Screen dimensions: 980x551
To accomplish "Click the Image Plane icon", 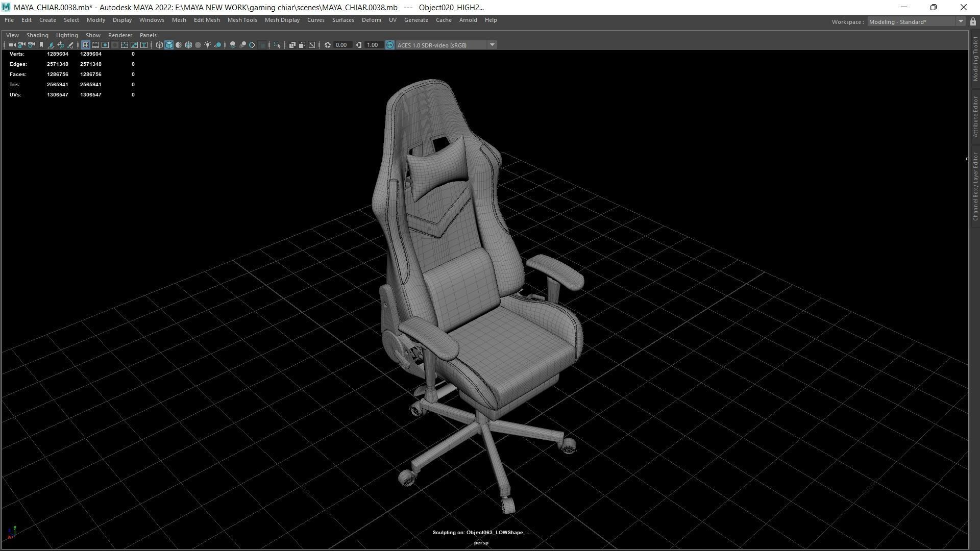I will point(51,45).
